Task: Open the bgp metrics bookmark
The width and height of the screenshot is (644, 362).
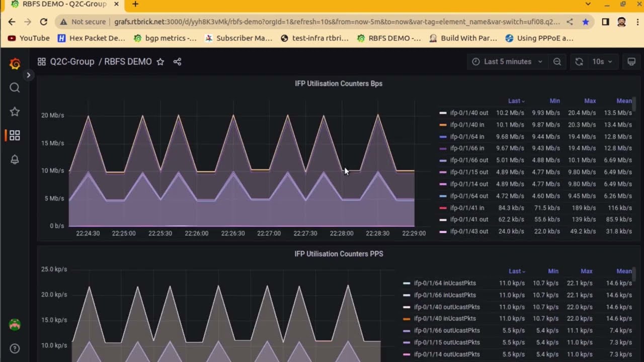Action: [x=165, y=38]
